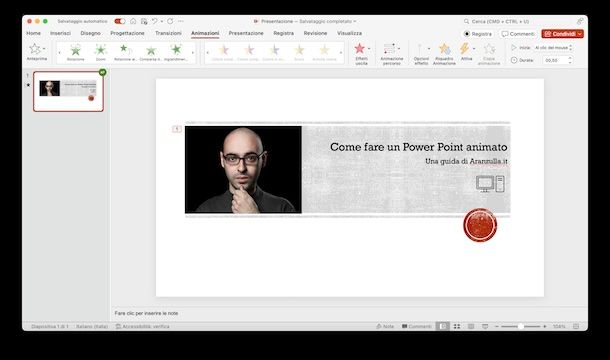Click the collaboration icon at top right
This screenshot has height=360, width=610.
[580, 21]
